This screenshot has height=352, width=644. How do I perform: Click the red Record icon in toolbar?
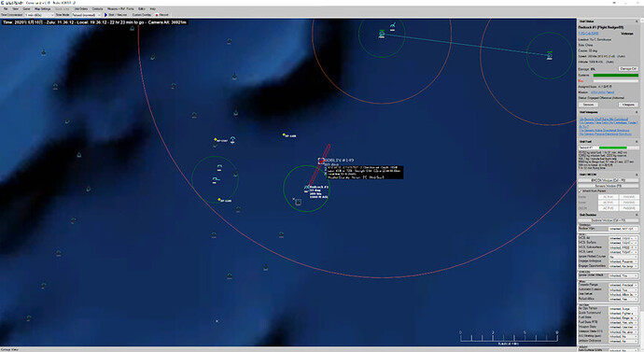coord(157,14)
